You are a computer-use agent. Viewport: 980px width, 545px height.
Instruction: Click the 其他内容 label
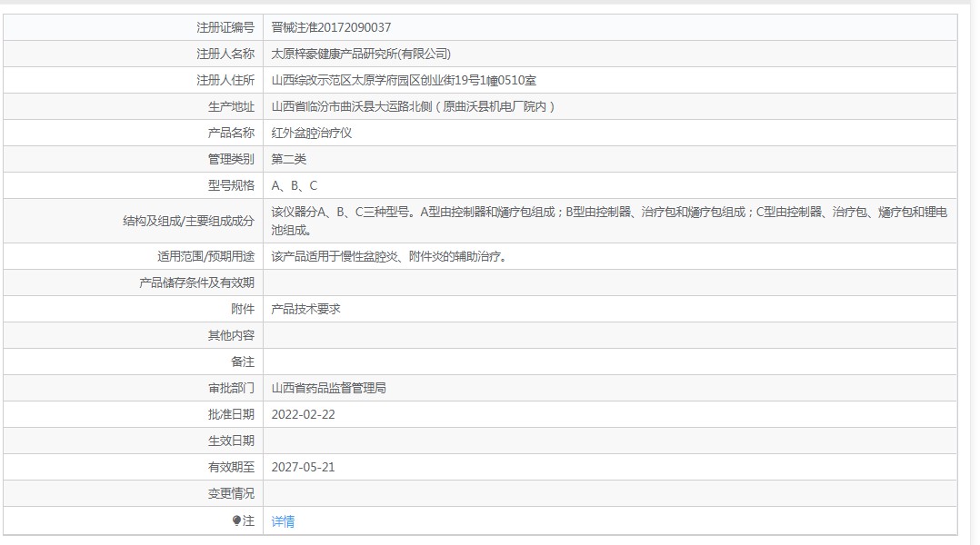[x=231, y=336]
